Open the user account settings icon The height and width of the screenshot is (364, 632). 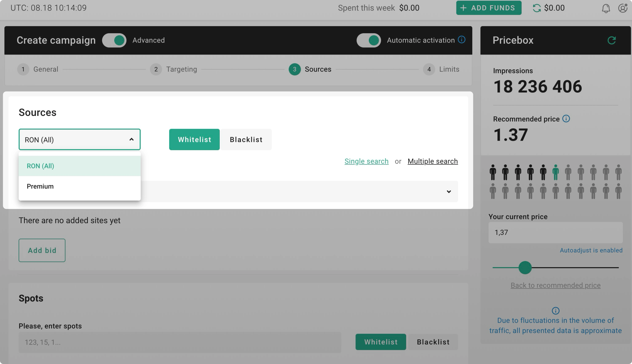pyautogui.click(x=623, y=8)
